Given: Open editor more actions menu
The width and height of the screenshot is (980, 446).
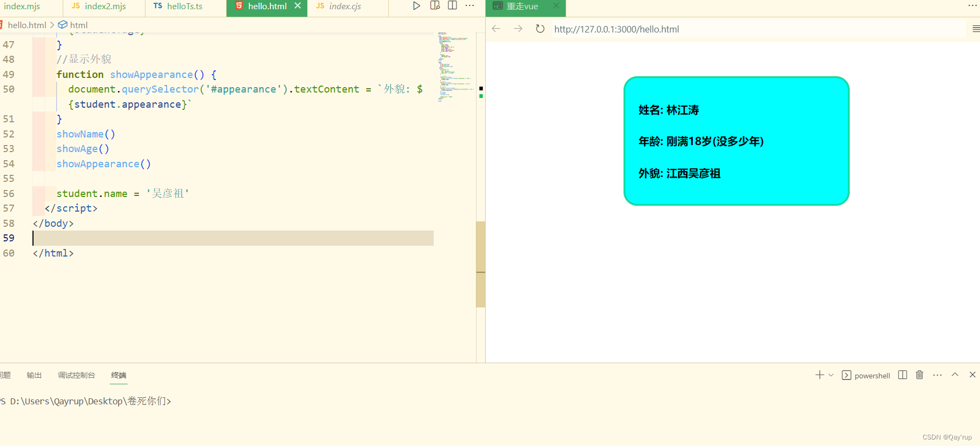Looking at the screenshot, I should (x=469, y=6).
